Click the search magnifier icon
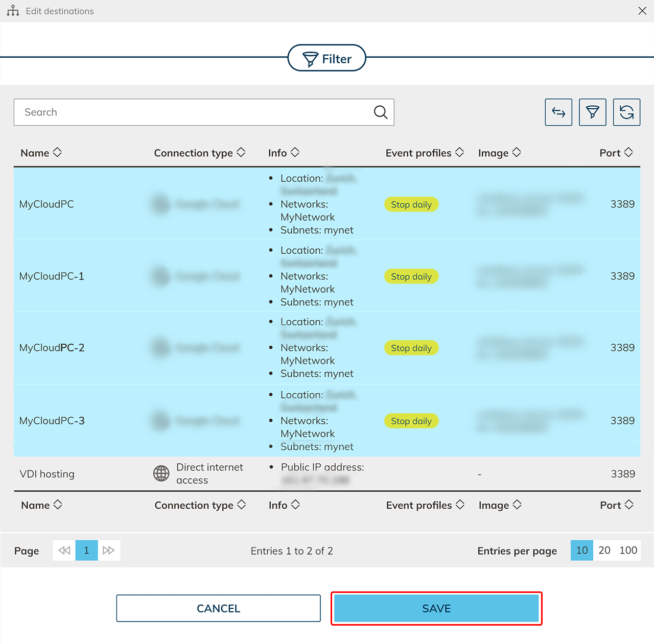 tap(380, 112)
